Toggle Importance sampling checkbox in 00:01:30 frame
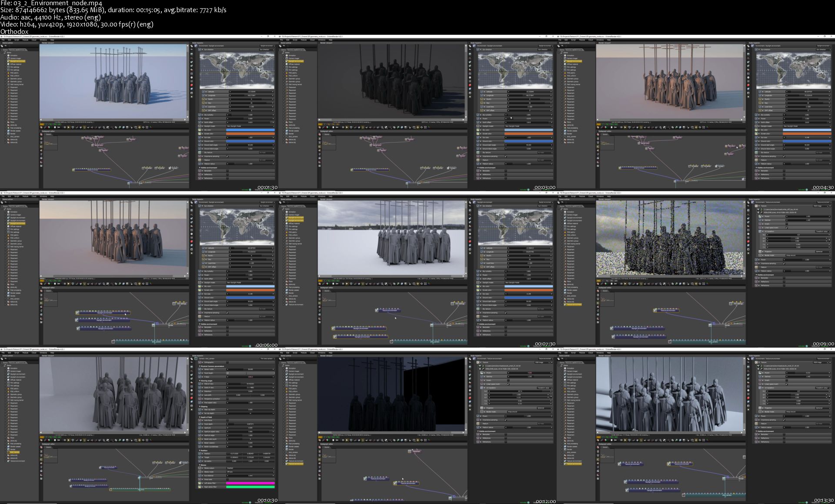The height and width of the screenshot is (504, 835). point(227,156)
